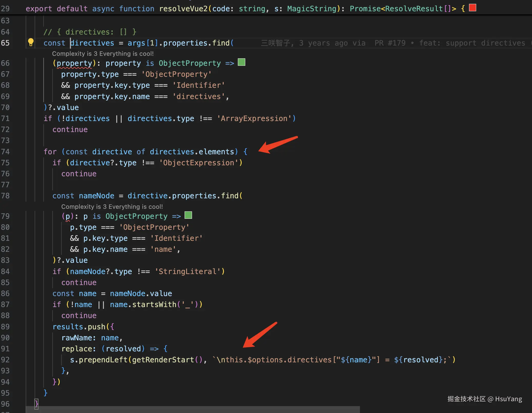
Task: Click the startsWith method call
Action: (x=154, y=305)
